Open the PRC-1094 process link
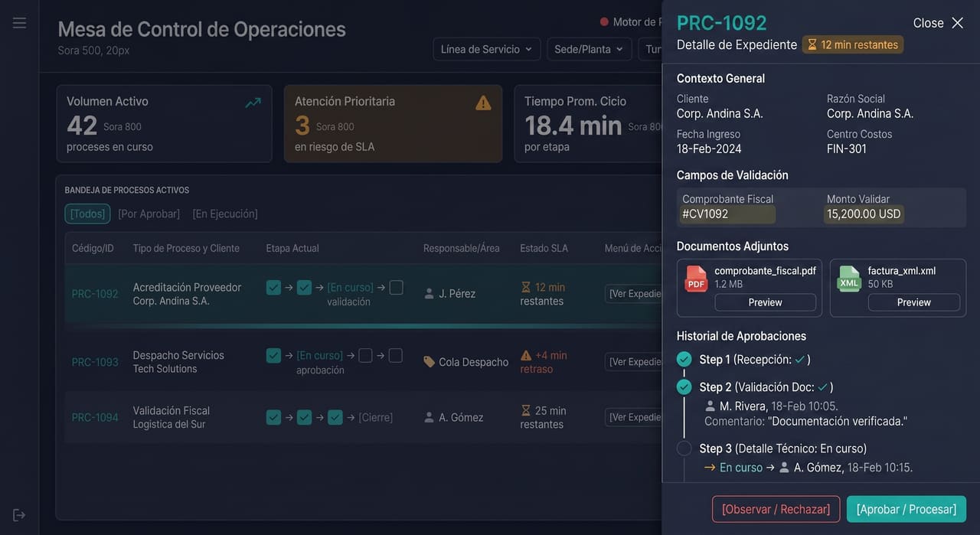 [x=95, y=417]
